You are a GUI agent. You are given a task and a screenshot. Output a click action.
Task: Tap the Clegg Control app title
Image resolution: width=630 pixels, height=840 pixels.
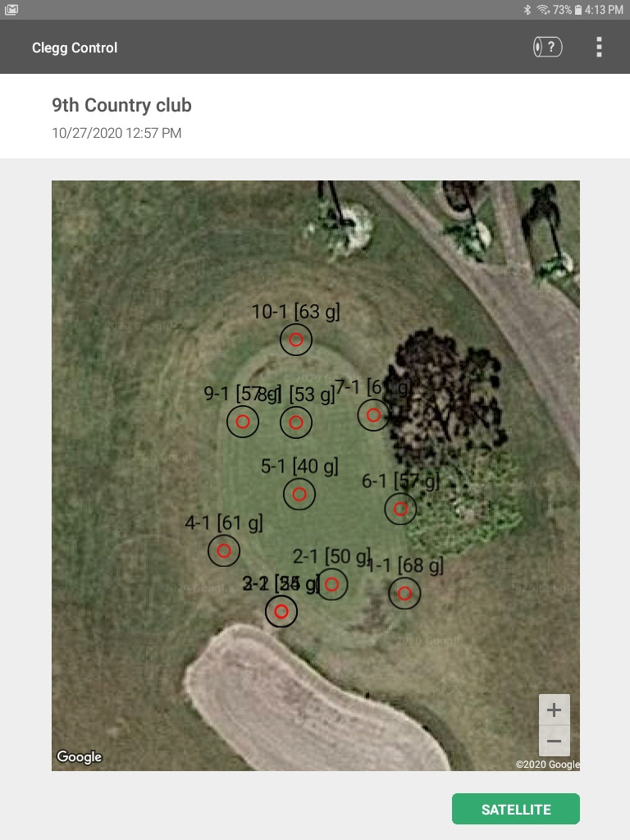point(75,48)
